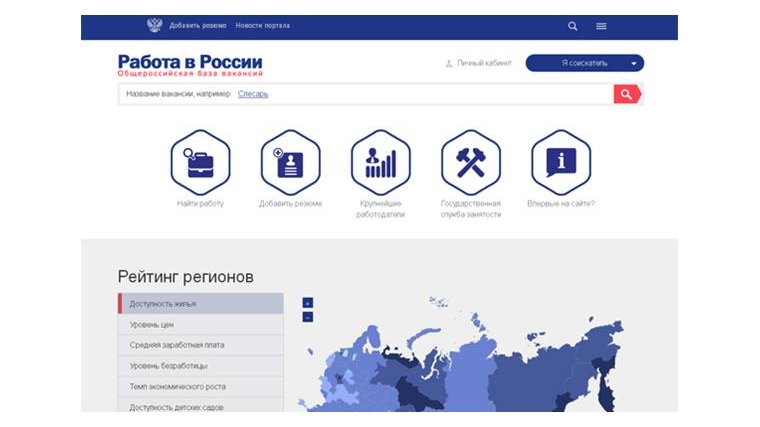This screenshot has height=427, width=760.
Task: Click the info bubble 'Впервые на сайте?' icon
Action: click(x=561, y=162)
